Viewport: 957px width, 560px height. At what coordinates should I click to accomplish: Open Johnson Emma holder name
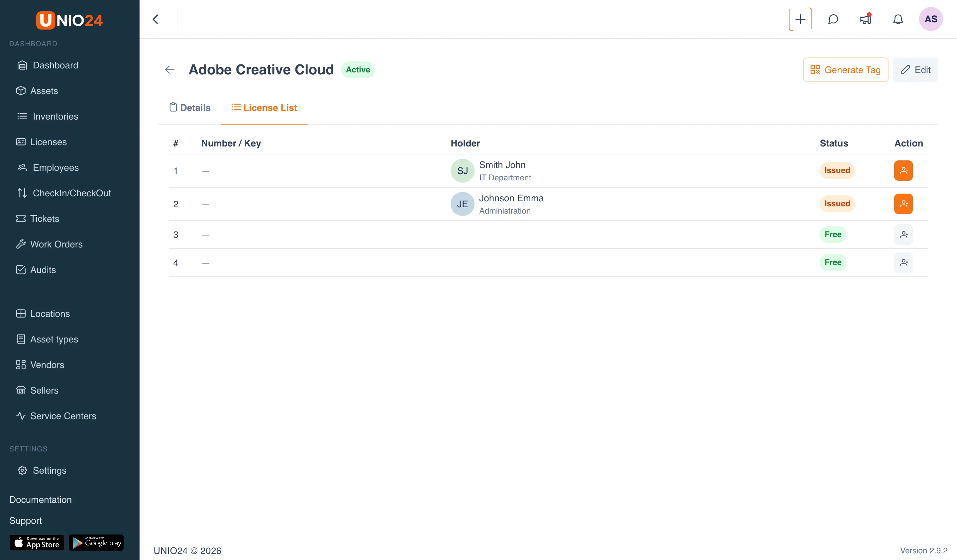point(511,198)
